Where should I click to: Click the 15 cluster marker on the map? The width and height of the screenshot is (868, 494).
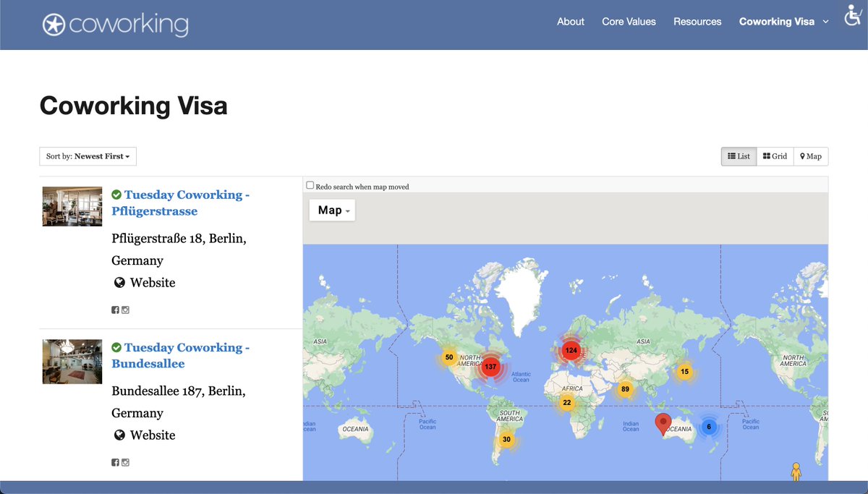(684, 372)
